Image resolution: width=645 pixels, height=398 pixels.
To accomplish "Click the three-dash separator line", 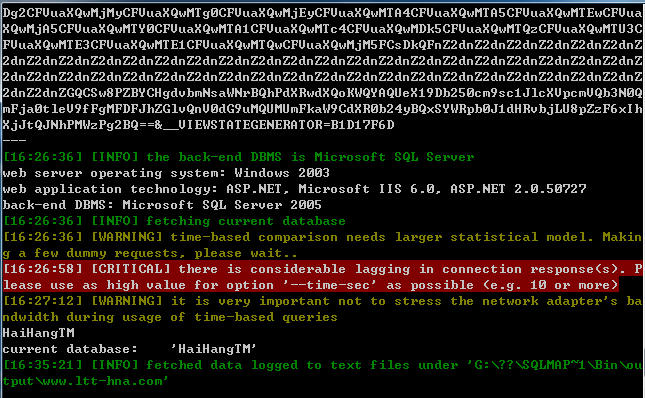I will (x=14, y=141).
